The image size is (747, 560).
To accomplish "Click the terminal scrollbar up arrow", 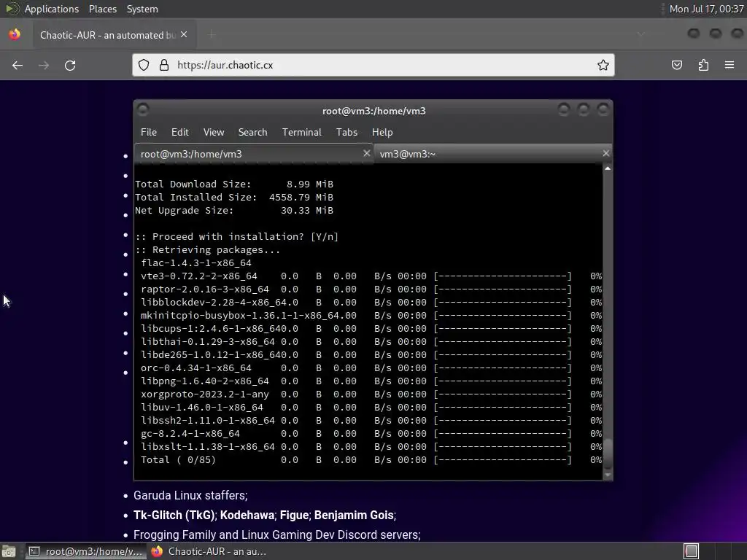I will [608, 168].
